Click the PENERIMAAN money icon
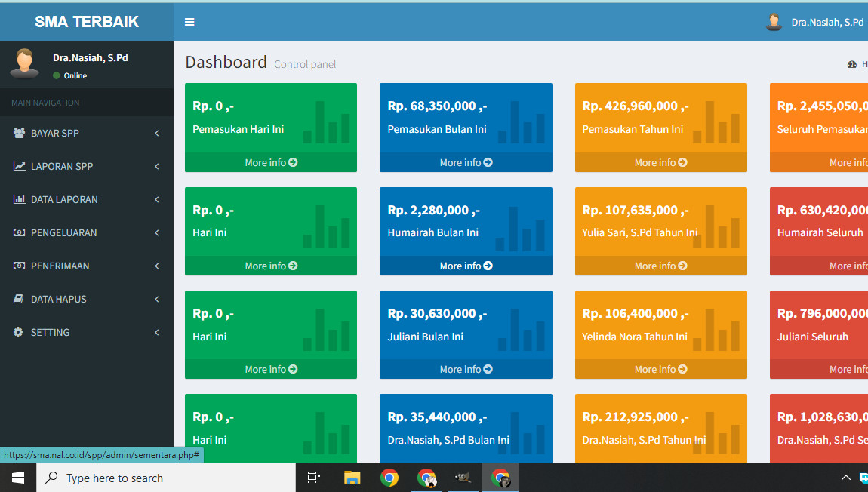Image resolution: width=868 pixels, height=492 pixels. 19,266
